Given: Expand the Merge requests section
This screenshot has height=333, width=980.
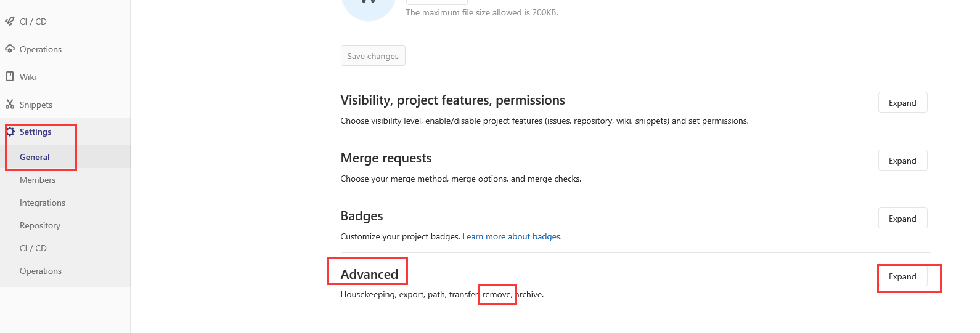Looking at the screenshot, I should (902, 161).
